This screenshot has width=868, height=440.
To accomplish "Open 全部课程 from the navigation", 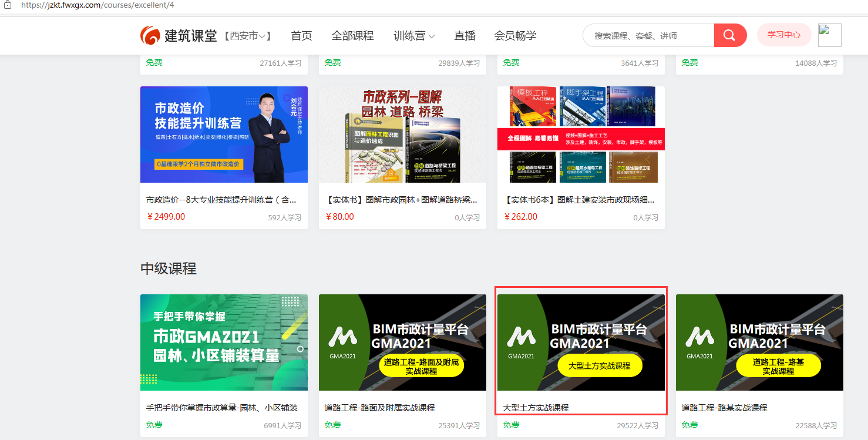I will pos(352,36).
